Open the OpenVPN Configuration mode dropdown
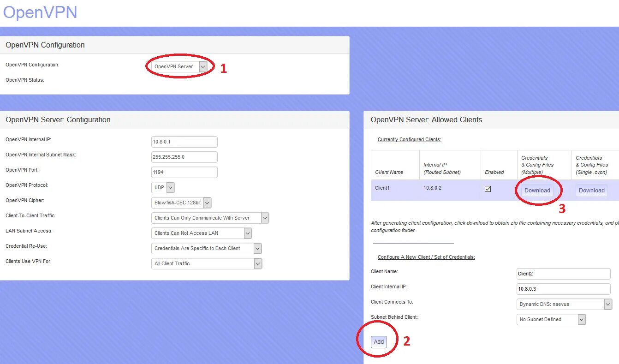Image resolution: width=619 pixels, height=364 pixels. tap(179, 66)
